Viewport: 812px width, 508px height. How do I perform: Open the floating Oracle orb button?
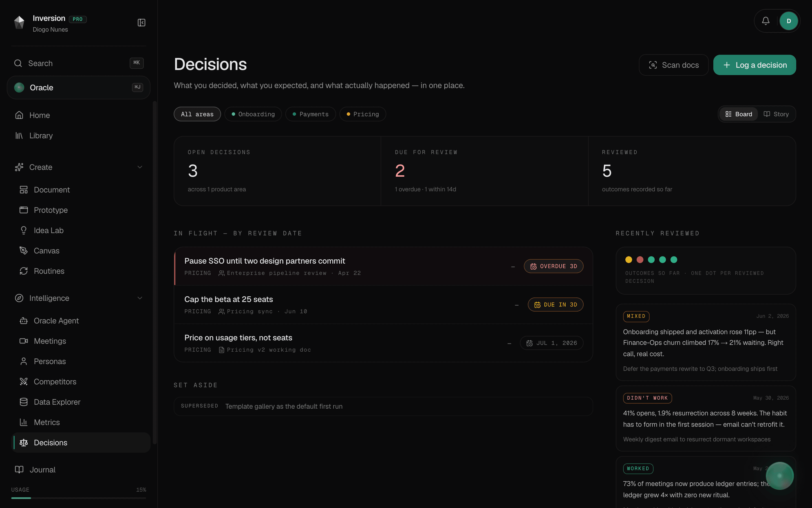pos(780,476)
